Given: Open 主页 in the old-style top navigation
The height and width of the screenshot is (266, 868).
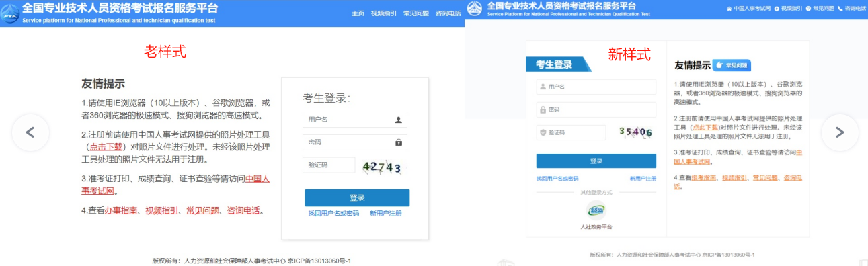Looking at the screenshot, I should [358, 13].
